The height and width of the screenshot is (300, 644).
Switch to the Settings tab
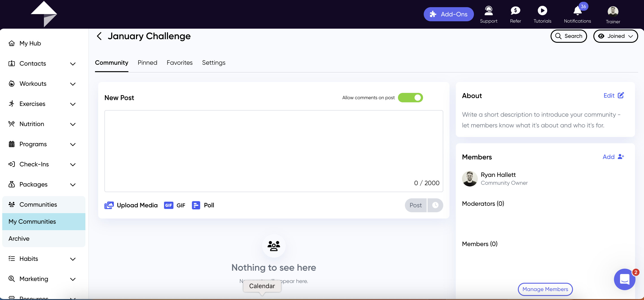pos(214,63)
